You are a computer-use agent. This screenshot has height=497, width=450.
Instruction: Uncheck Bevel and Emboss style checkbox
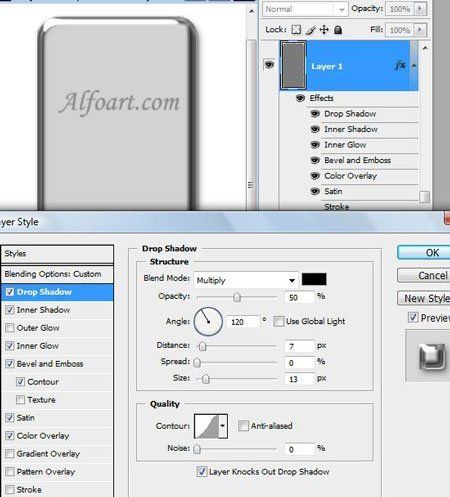[x=10, y=364]
